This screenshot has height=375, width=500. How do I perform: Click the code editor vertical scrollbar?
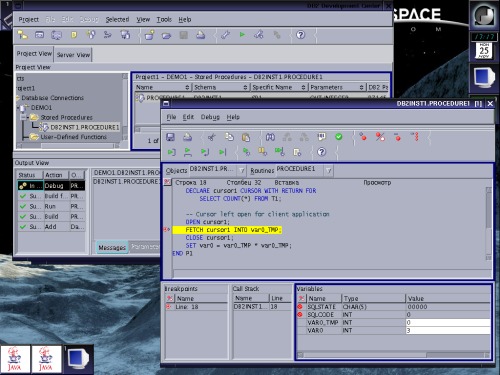pyautogui.click(x=488, y=224)
